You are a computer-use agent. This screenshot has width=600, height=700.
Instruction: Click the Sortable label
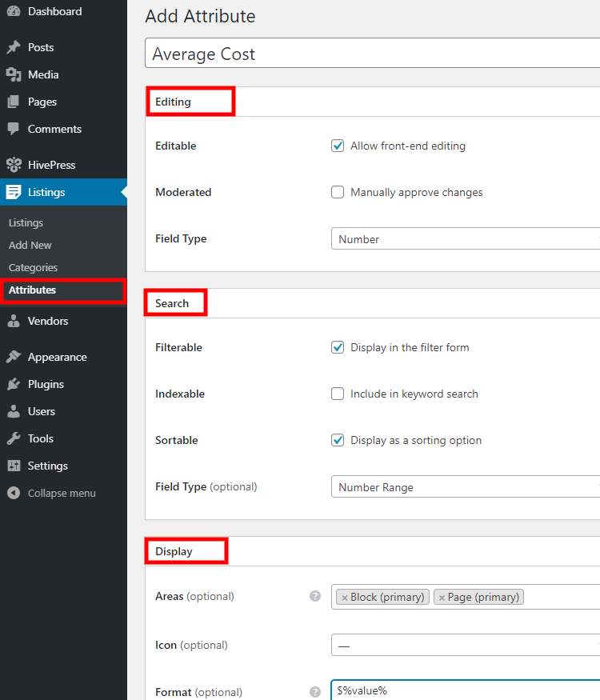[x=176, y=441]
